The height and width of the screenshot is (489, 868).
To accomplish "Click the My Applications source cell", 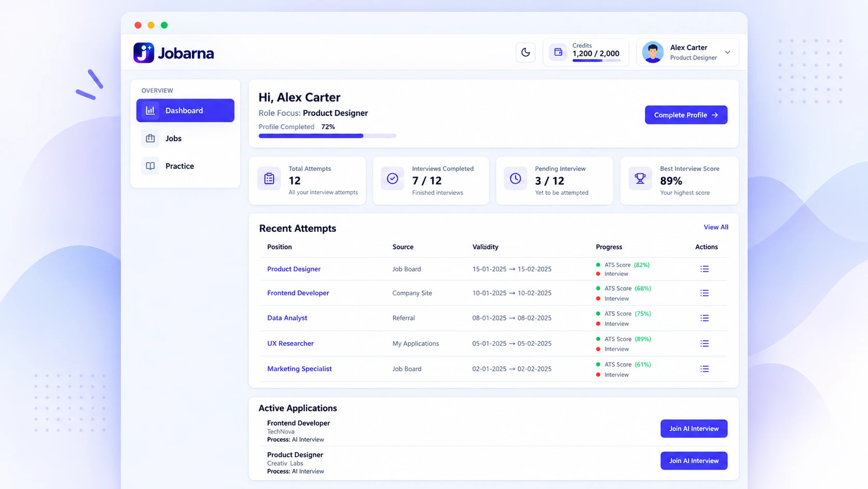I will [415, 343].
